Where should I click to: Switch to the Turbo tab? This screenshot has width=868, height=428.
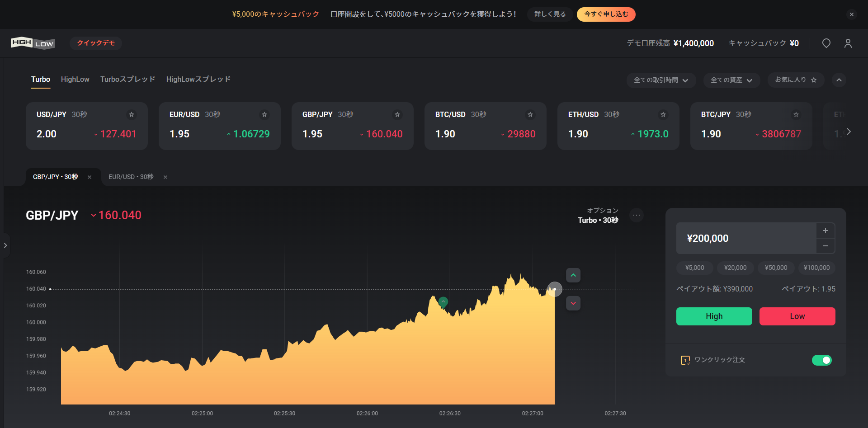[x=41, y=80]
